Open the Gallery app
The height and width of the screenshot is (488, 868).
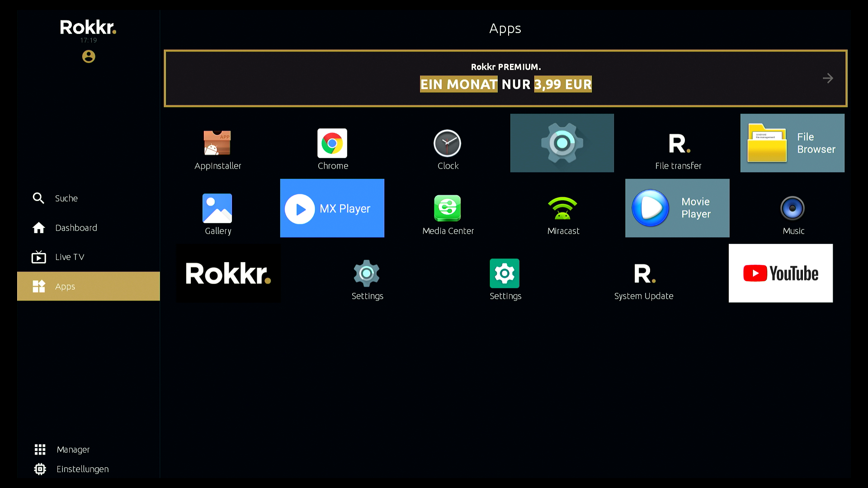click(217, 215)
